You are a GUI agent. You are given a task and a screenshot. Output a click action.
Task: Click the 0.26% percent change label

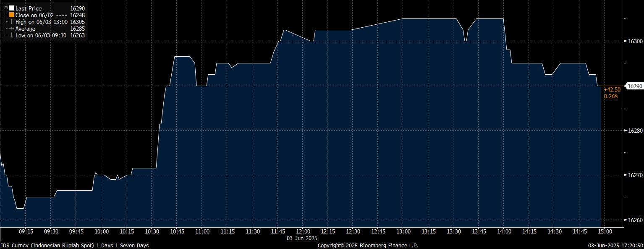610,96
